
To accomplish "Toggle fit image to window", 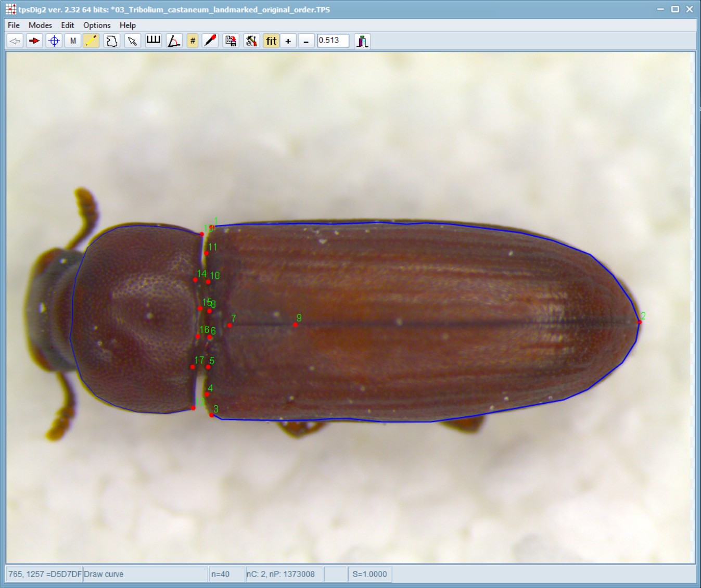I will 271,41.
